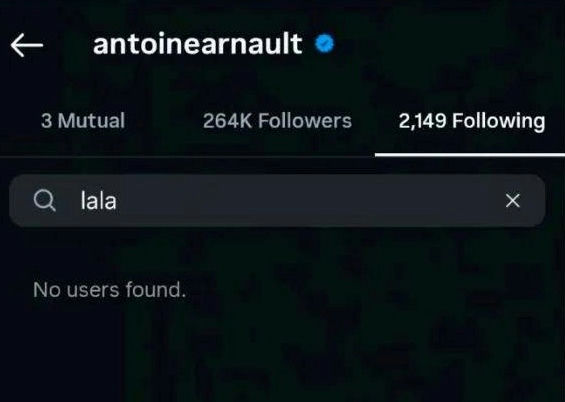The width and height of the screenshot is (565, 402).
Task: Select the 2,149 Following tab
Action: 472,121
